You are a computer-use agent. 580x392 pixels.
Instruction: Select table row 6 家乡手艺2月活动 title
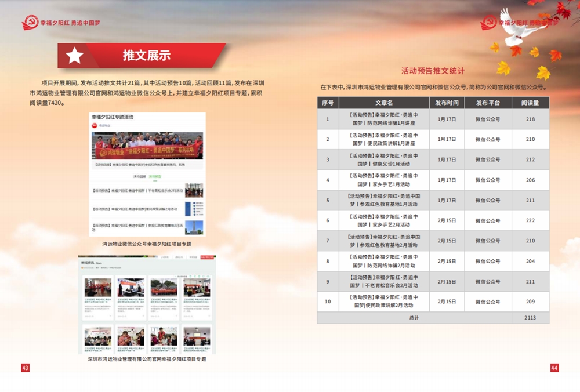coord(384,220)
